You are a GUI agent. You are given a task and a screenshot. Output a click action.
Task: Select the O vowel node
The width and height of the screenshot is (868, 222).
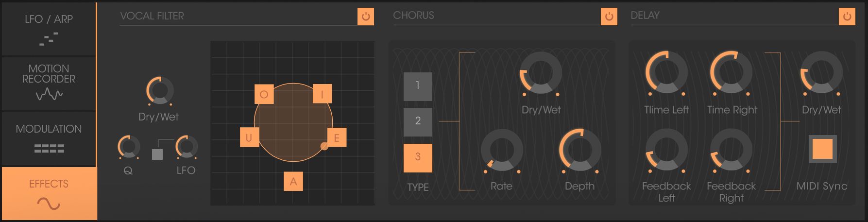point(264,94)
